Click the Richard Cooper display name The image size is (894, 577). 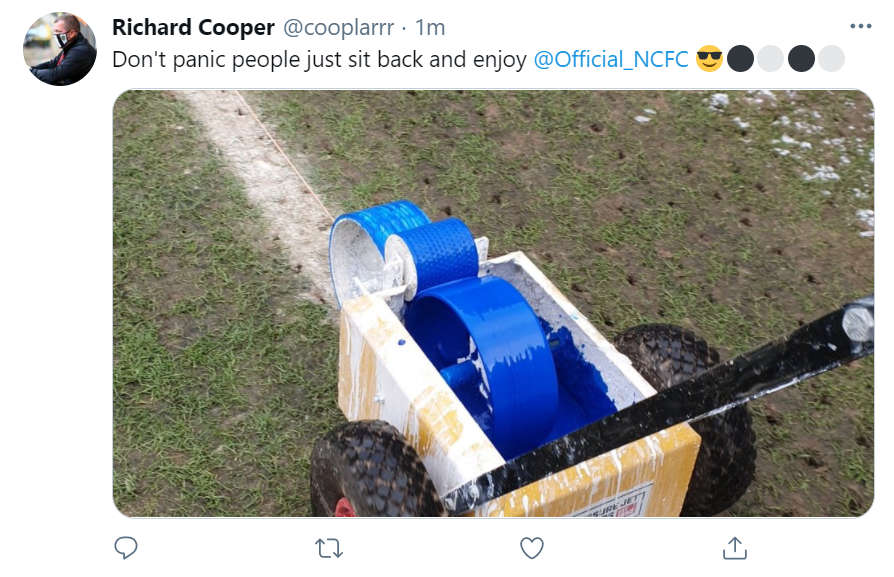[193, 27]
